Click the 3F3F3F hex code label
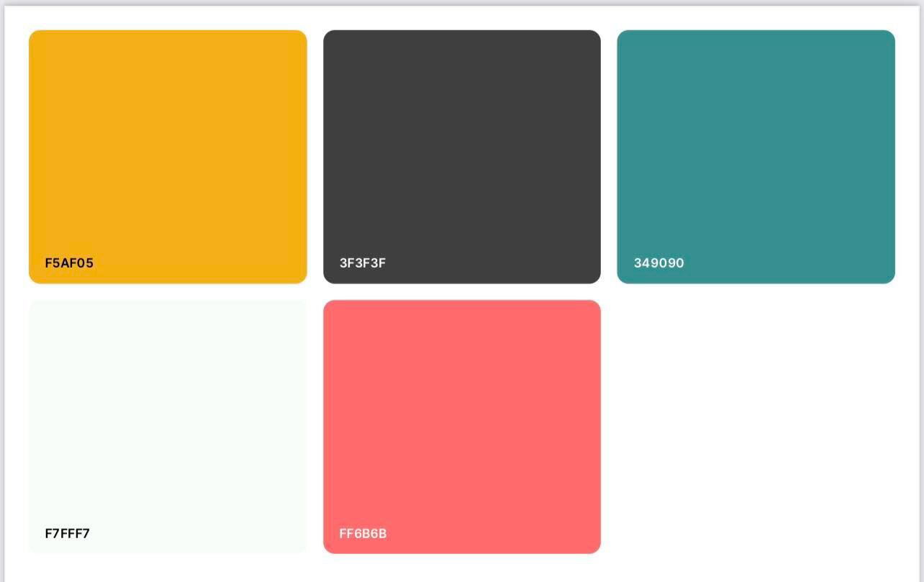This screenshot has height=582, width=924. click(363, 263)
